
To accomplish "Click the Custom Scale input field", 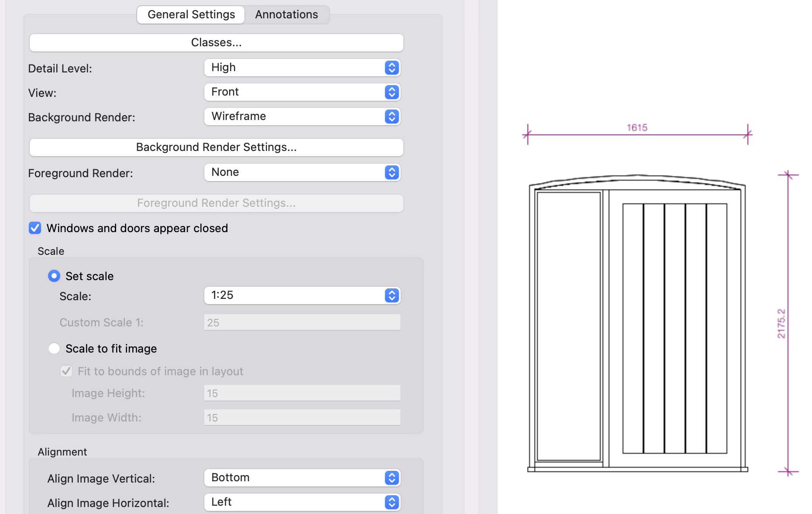I will point(302,322).
